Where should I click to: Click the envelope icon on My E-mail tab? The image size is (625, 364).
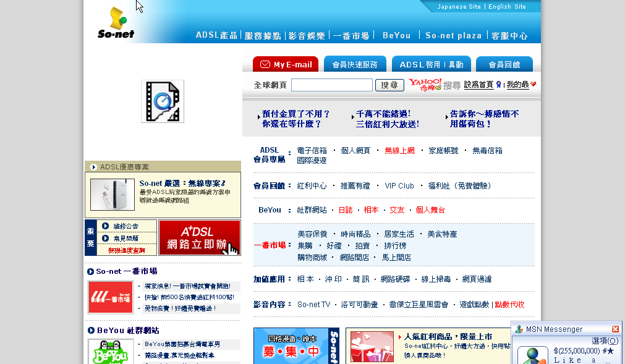click(265, 64)
